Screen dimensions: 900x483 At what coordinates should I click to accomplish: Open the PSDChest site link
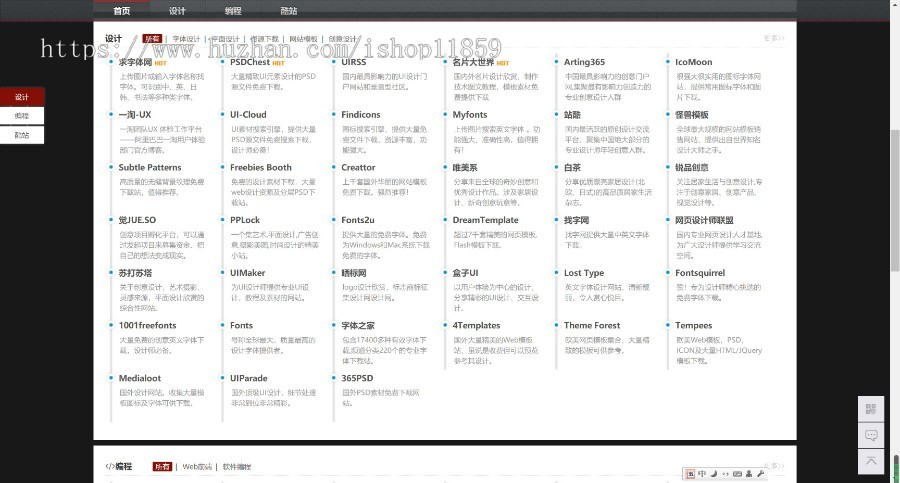[250, 62]
